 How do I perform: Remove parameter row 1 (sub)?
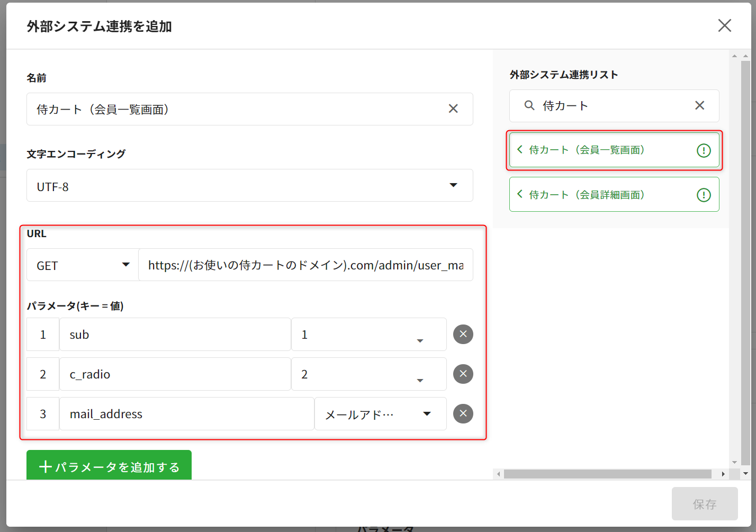coord(463,334)
